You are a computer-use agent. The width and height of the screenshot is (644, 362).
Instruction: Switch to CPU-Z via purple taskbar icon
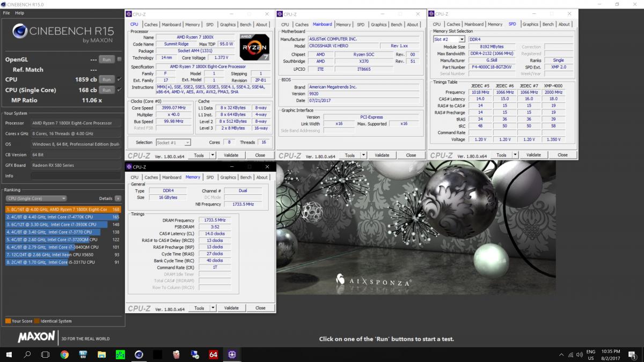(x=232, y=354)
